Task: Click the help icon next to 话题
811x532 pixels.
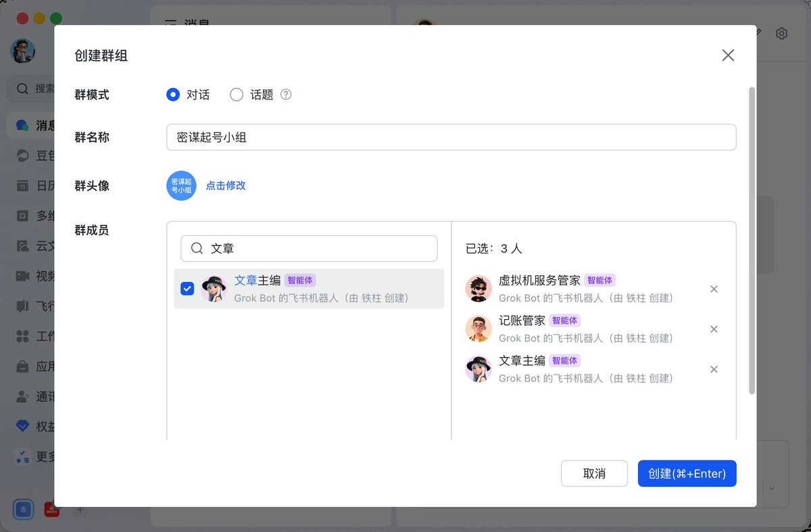Action: (286, 95)
